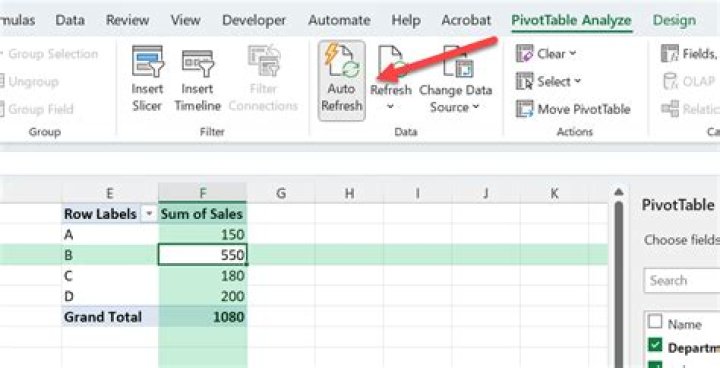Select column K header

[x=555, y=193]
